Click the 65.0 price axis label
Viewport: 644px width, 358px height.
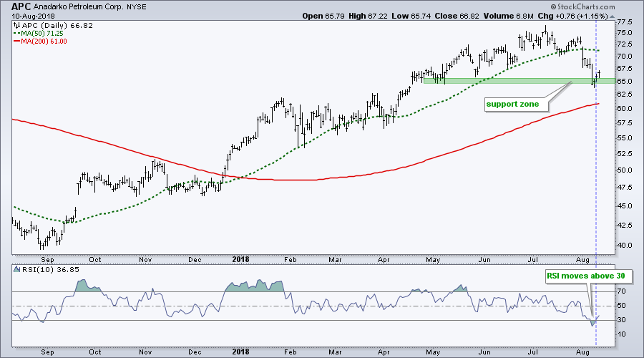pos(624,82)
